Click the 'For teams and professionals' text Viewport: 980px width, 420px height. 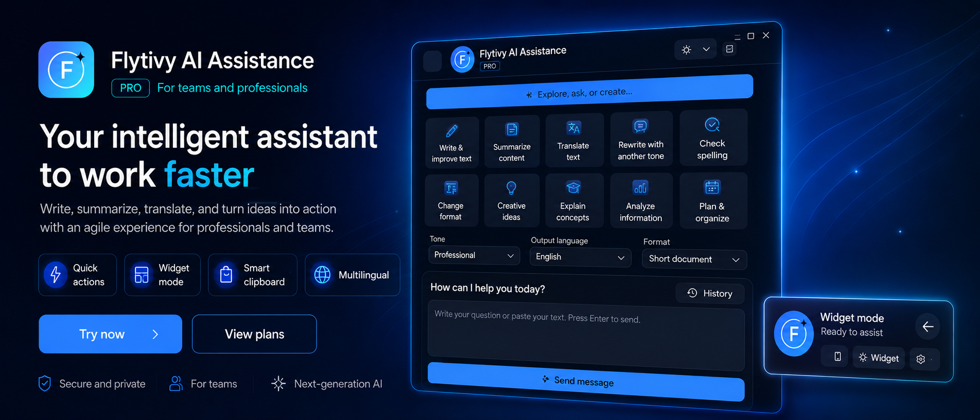point(232,88)
